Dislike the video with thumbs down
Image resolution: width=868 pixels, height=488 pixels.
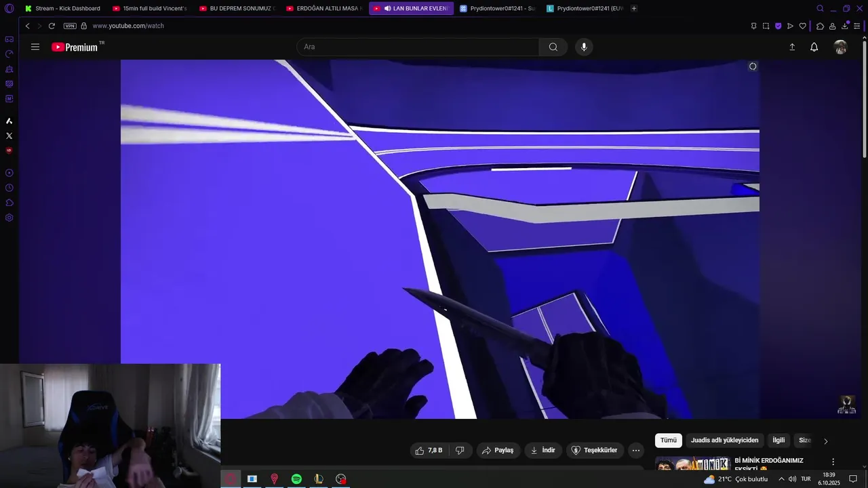click(x=460, y=450)
